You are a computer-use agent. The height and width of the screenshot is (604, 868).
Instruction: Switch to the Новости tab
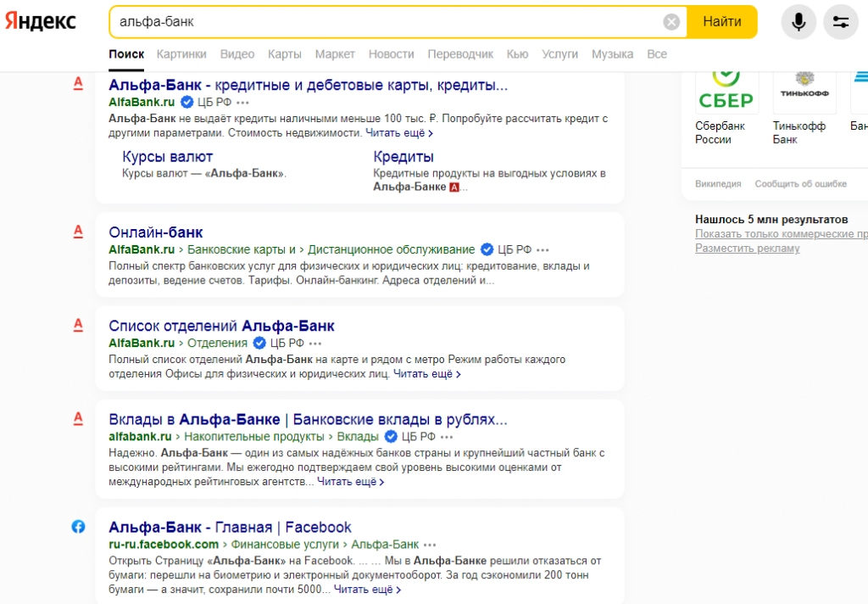point(392,54)
